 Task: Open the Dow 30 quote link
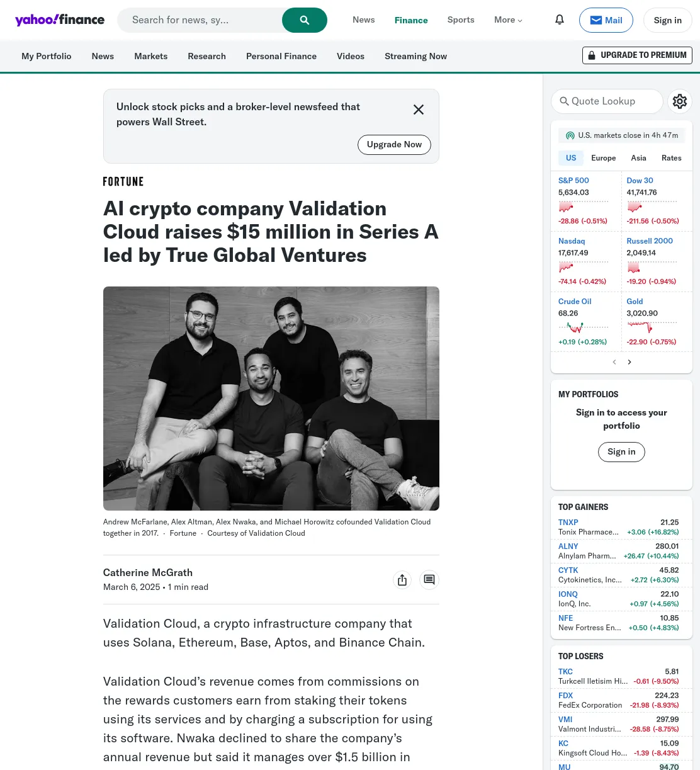[640, 181]
